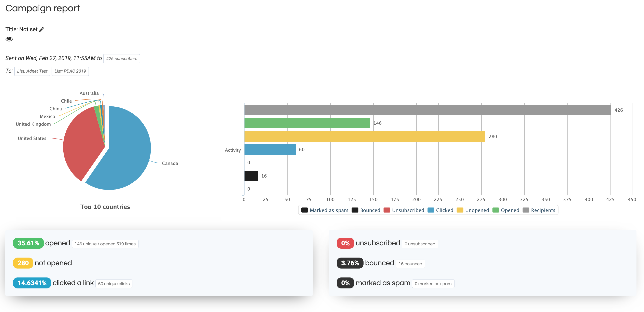Open the 60 unique clicks detail
The width and height of the screenshot is (644, 312).
114,284
